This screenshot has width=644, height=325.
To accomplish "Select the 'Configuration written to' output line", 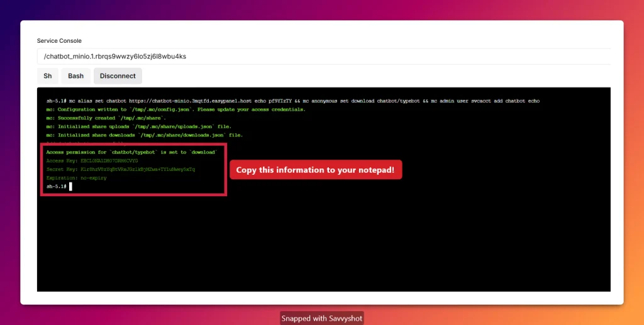I will (x=176, y=109).
